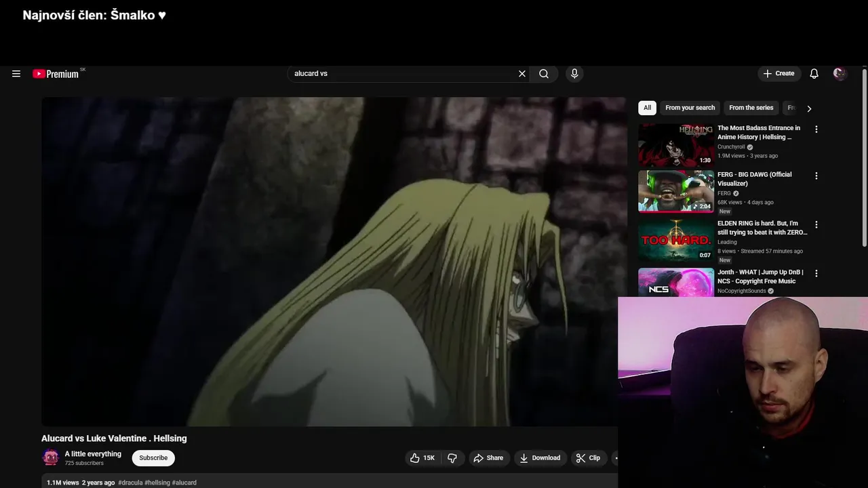Show more filter chips with right arrow
This screenshot has width=868, height=488.
pyautogui.click(x=808, y=108)
